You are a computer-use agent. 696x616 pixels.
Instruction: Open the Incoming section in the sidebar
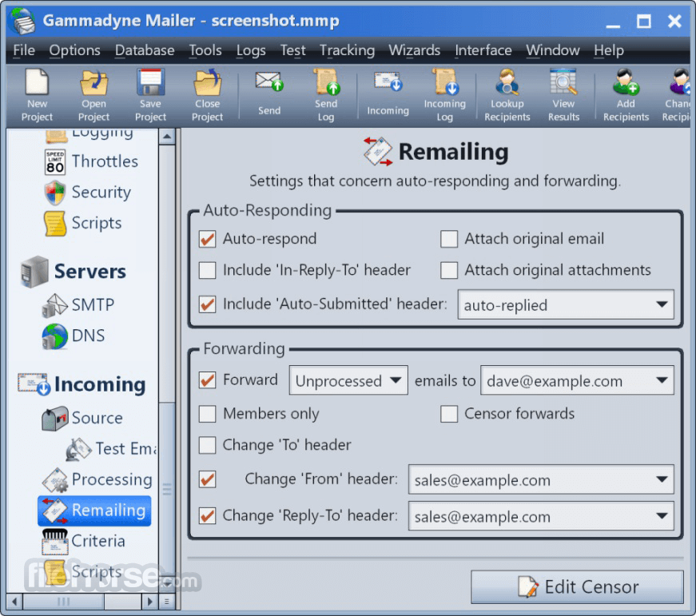tap(82, 384)
